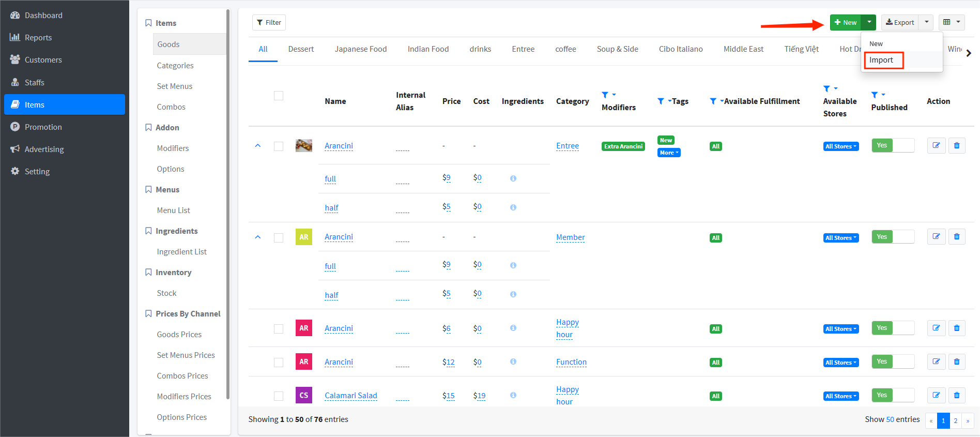
Task: Switch to the Cibo Italiano tab
Action: [x=681, y=49]
